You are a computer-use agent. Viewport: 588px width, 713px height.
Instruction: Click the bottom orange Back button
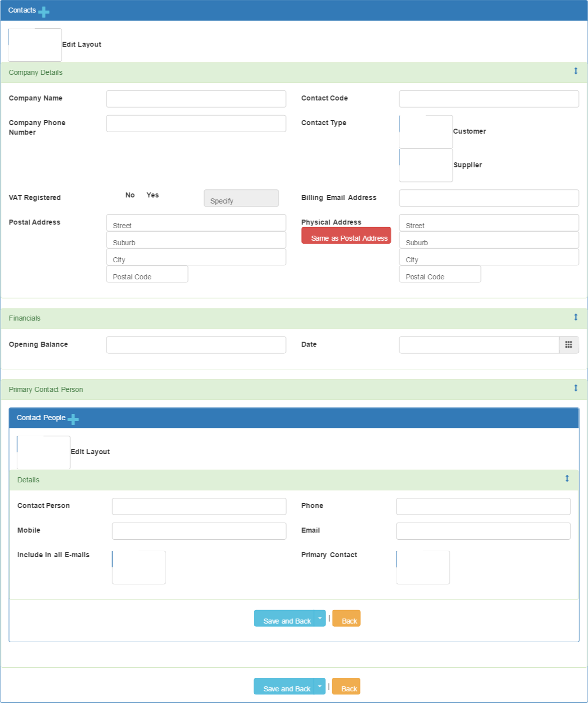click(346, 686)
